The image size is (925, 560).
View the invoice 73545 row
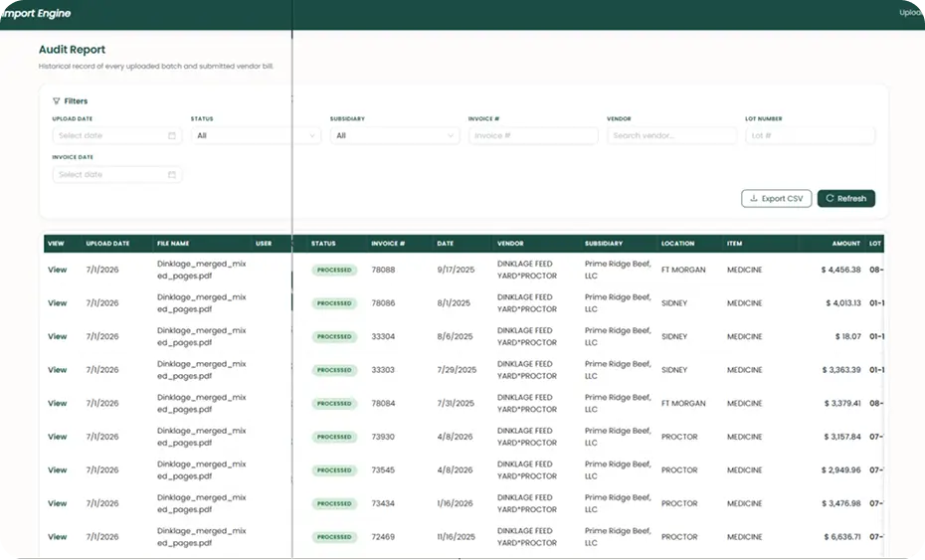(x=58, y=470)
